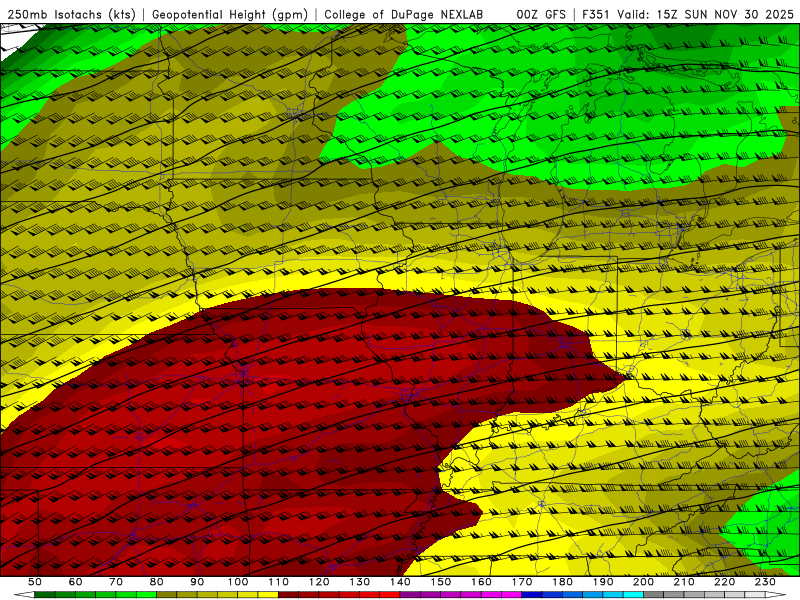Click the dark blue swatch right of 170
The width and height of the screenshot is (800, 600).
tap(532, 594)
